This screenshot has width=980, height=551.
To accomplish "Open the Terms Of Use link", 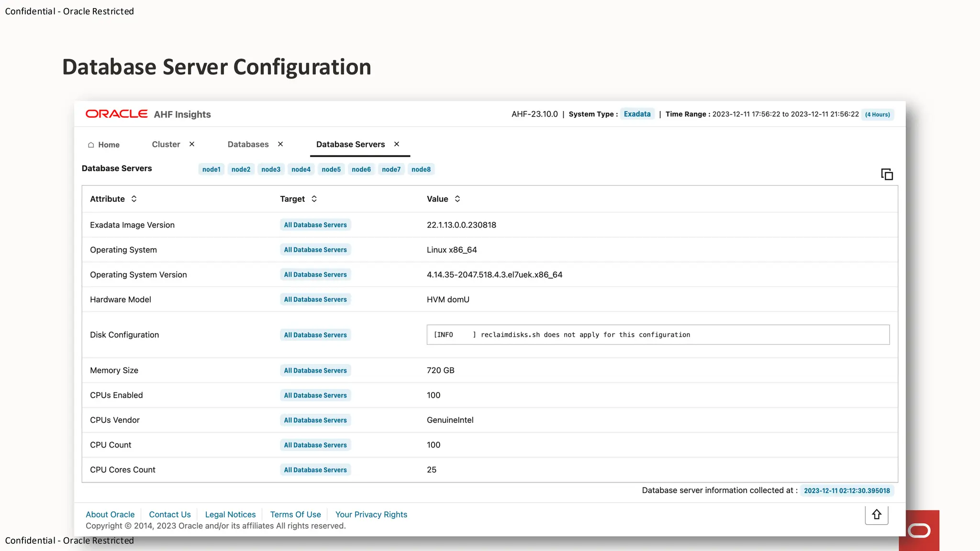I will 295,515.
